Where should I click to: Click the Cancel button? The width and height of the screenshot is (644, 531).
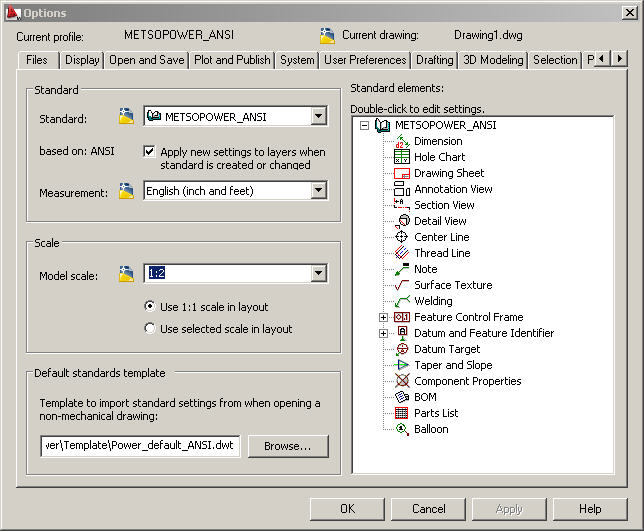tap(428, 509)
